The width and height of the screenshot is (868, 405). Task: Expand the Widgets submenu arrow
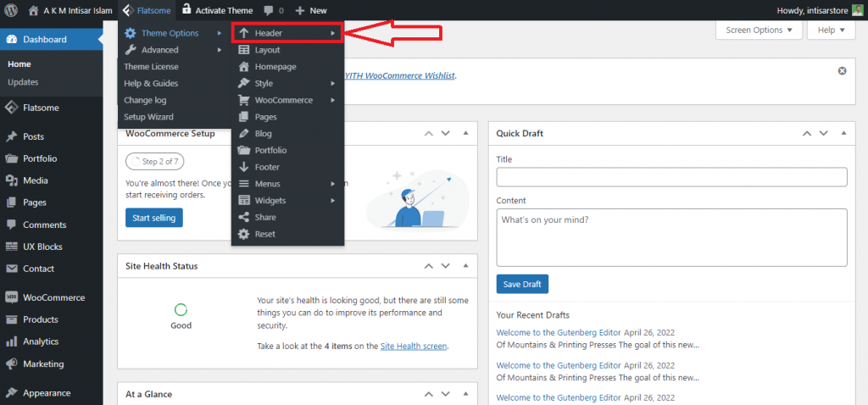(x=332, y=200)
